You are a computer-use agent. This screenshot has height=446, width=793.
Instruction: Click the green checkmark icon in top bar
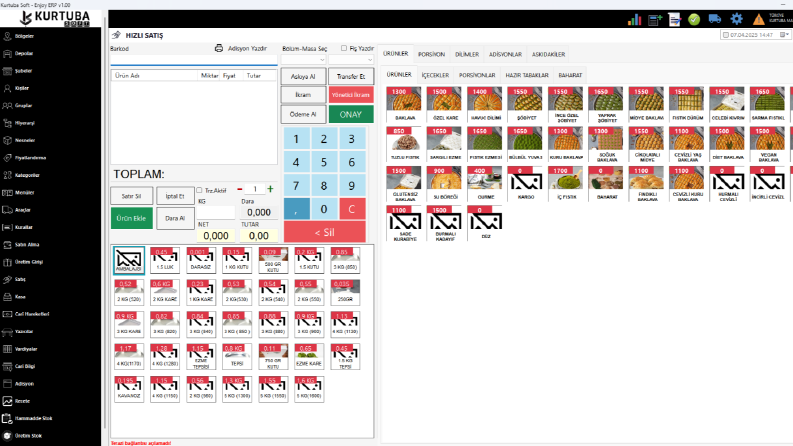pyautogui.click(x=694, y=19)
